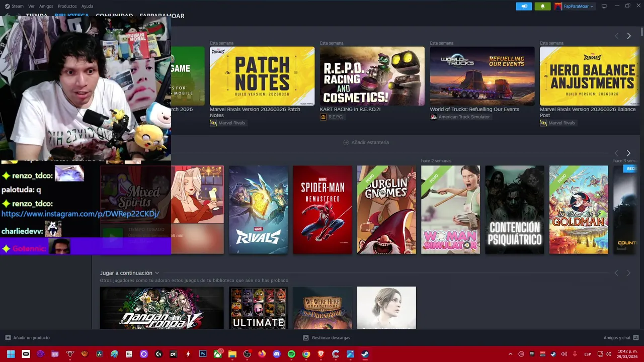644x362 pixels.
Task: Open Google Chrome from the taskbar
Action: 306,354
